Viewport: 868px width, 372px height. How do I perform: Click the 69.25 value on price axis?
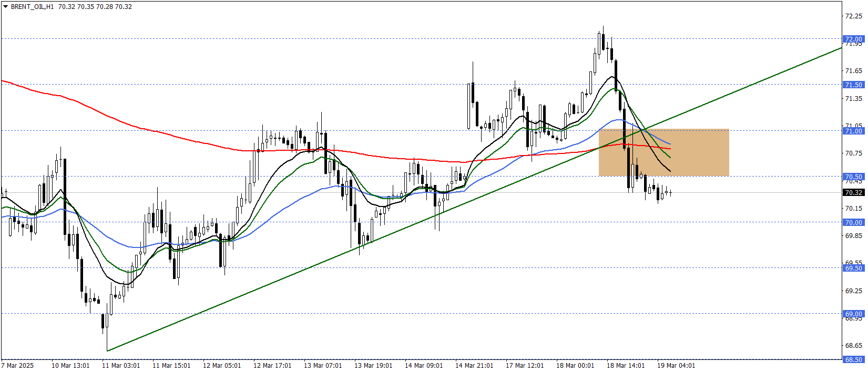click(853, 291)
